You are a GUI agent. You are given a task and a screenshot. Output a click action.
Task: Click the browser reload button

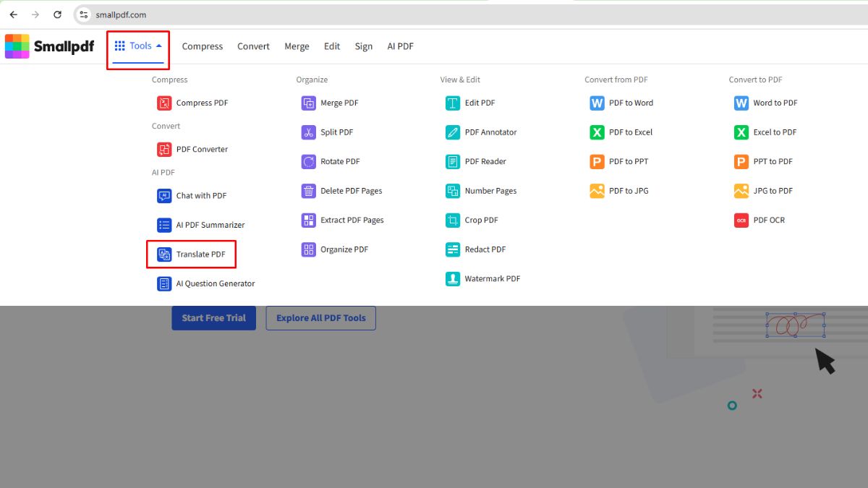pos(57,14)
